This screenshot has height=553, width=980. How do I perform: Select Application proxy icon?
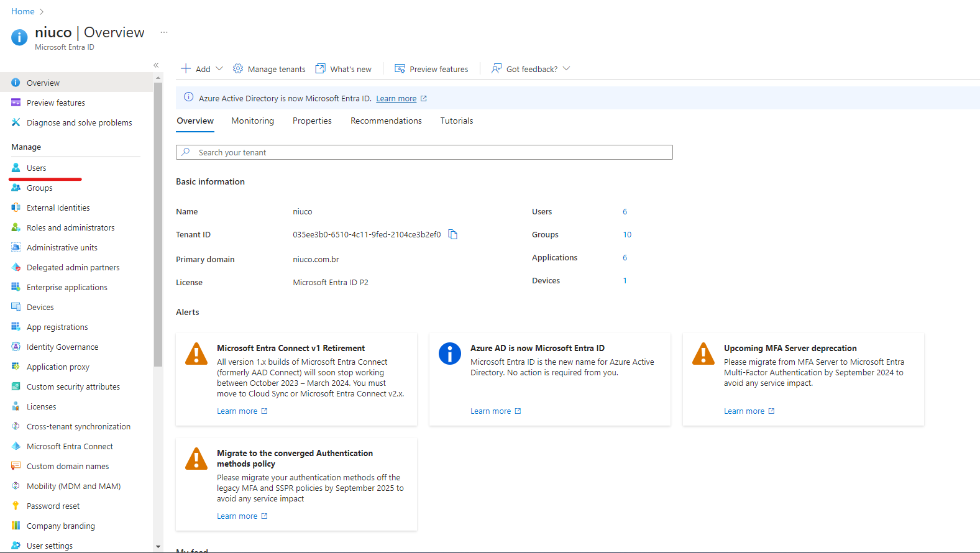pos(16,367)
